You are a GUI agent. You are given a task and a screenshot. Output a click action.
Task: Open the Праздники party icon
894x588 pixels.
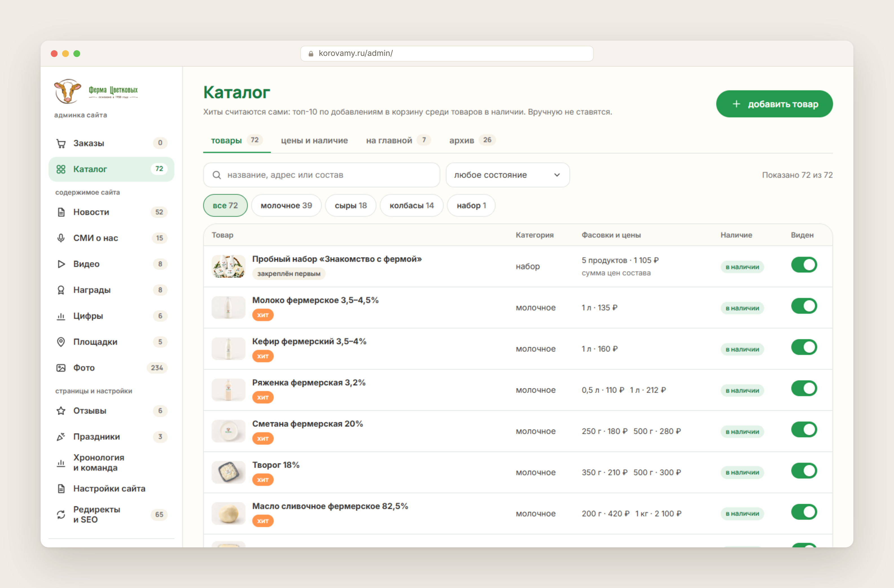point(61,436)
